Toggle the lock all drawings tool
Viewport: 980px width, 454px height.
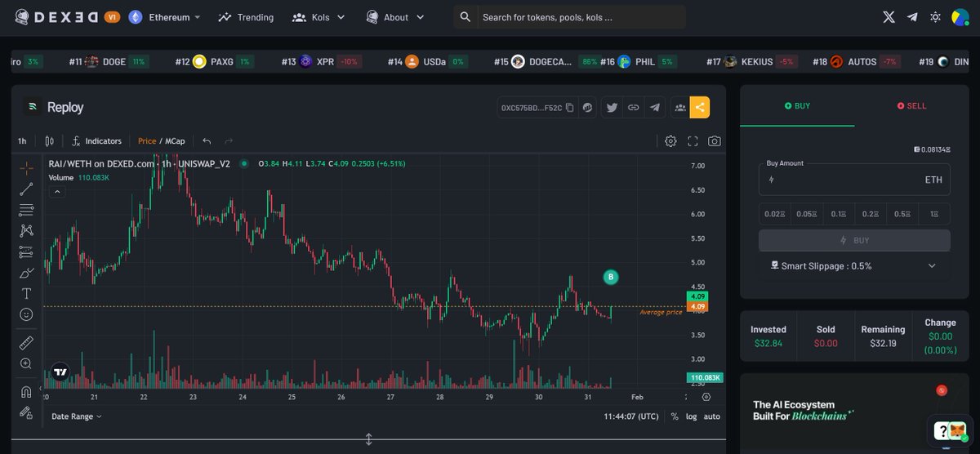27,412
